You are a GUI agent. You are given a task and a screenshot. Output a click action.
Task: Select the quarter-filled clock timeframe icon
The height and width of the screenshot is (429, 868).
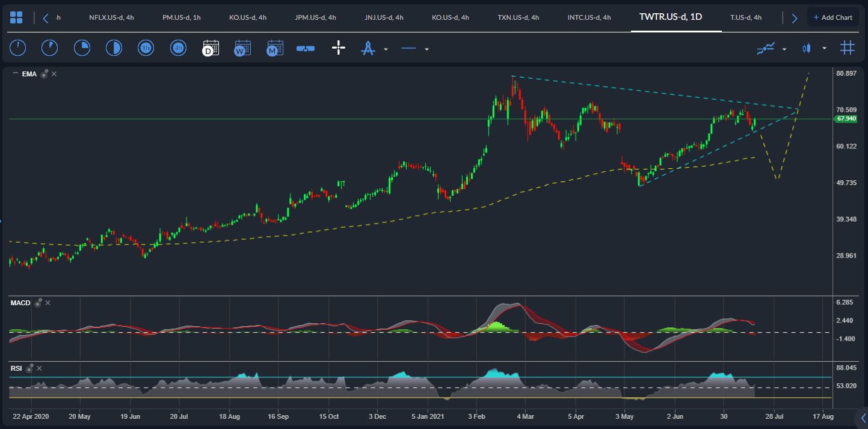coord(82,48)
